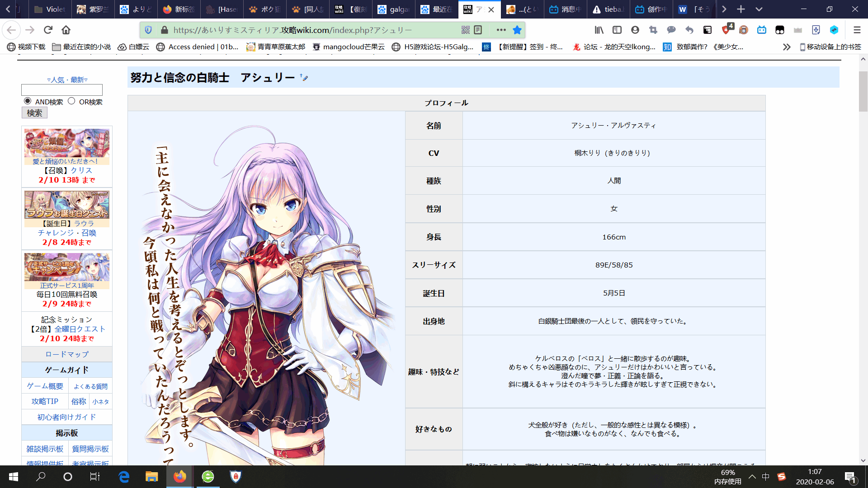This screenshot has width=868, height=488.
Task: Select the AND検索 radio button
Action: [x=28, y=101]
